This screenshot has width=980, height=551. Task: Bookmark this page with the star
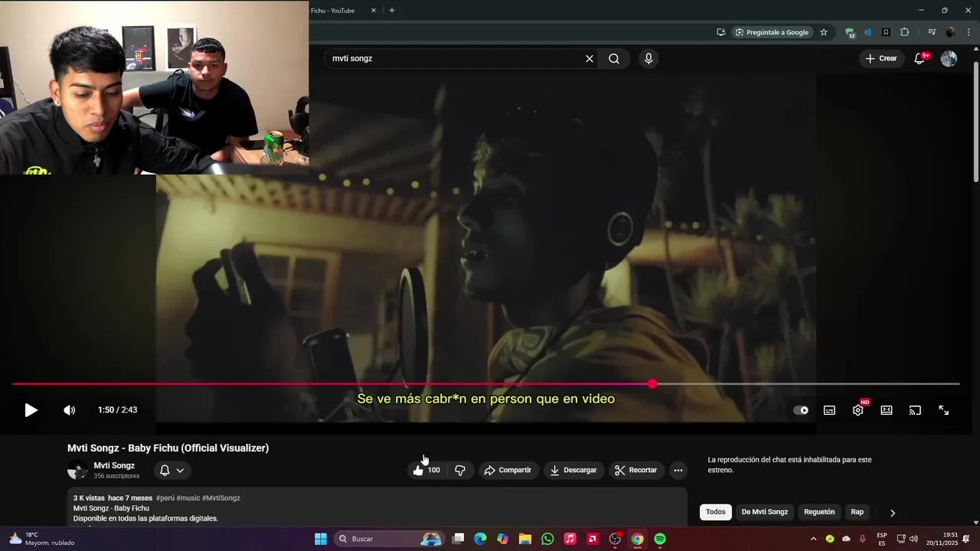[824, 32]
